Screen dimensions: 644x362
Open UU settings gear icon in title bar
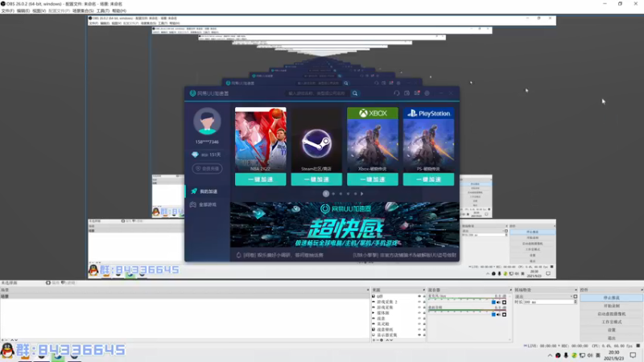point(427,93)
